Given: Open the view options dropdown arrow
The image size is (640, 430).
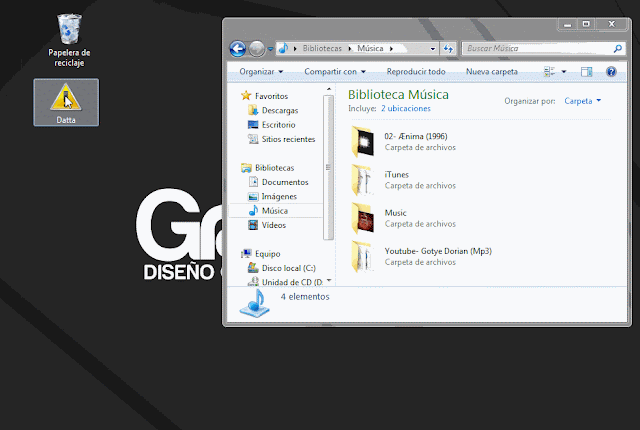Looking at the screenshot, I should tap(564, 72).
